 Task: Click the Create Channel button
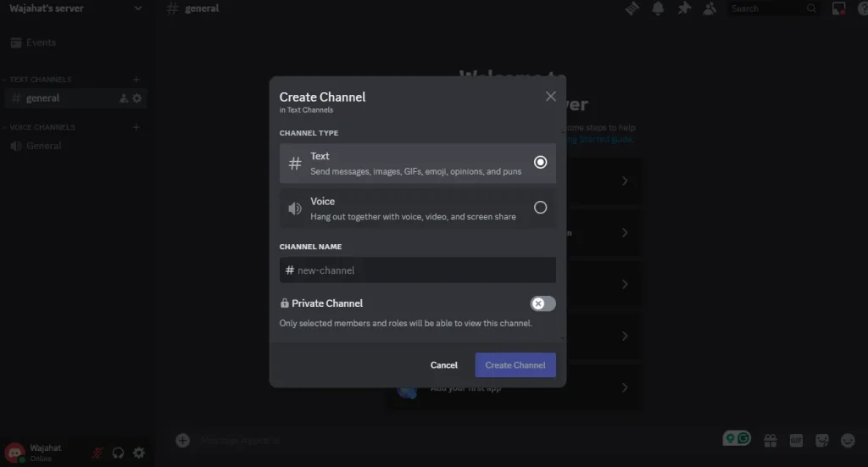(x=515, y=365)
